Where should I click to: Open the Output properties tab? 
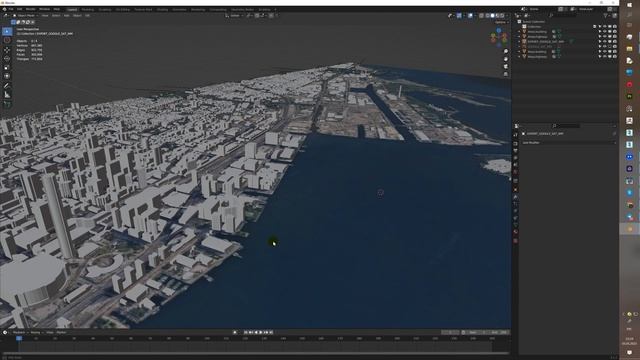tap(516, 151)
